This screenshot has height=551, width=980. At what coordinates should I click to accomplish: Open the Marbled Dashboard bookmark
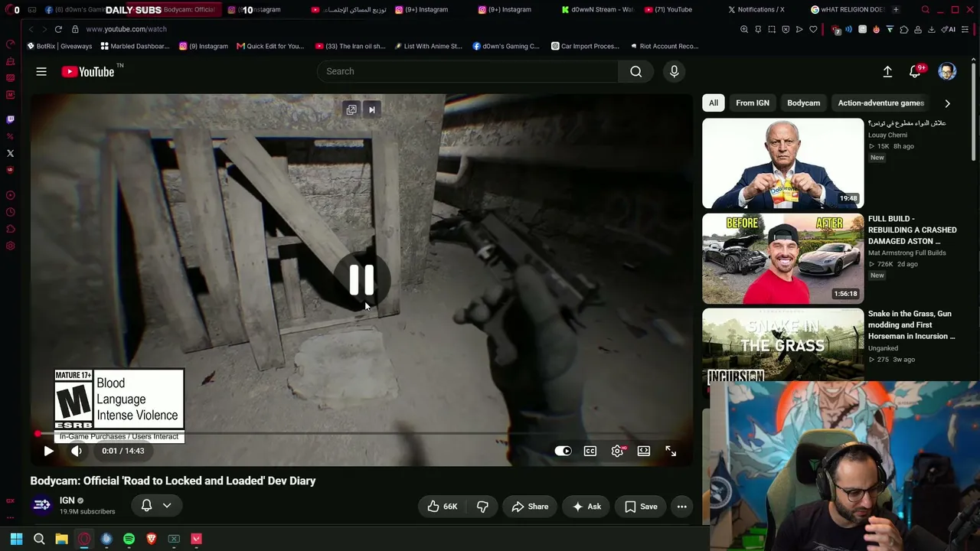click(x=135, y=46)
